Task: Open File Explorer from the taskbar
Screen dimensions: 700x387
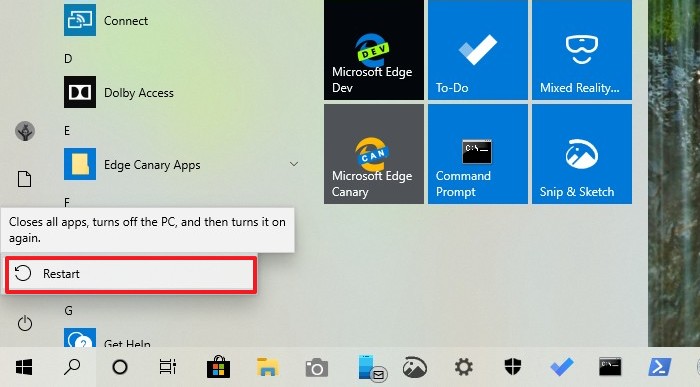Action: click(x=267, y=367)
